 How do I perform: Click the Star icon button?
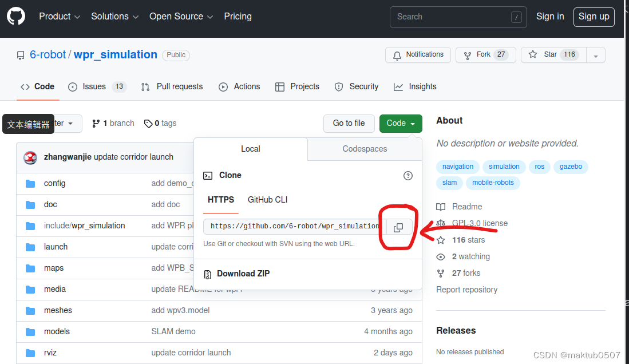click(x=533, y=54)
